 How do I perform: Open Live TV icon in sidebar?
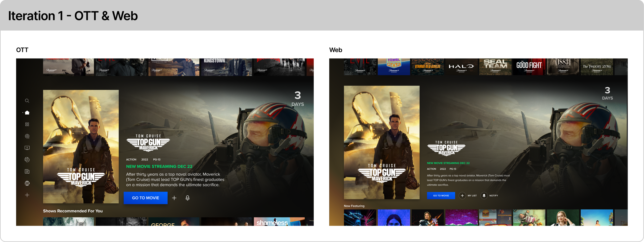[27, 148]
